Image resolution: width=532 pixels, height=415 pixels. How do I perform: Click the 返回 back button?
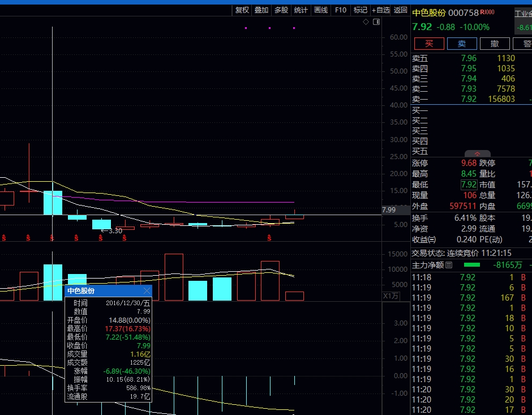400,10
